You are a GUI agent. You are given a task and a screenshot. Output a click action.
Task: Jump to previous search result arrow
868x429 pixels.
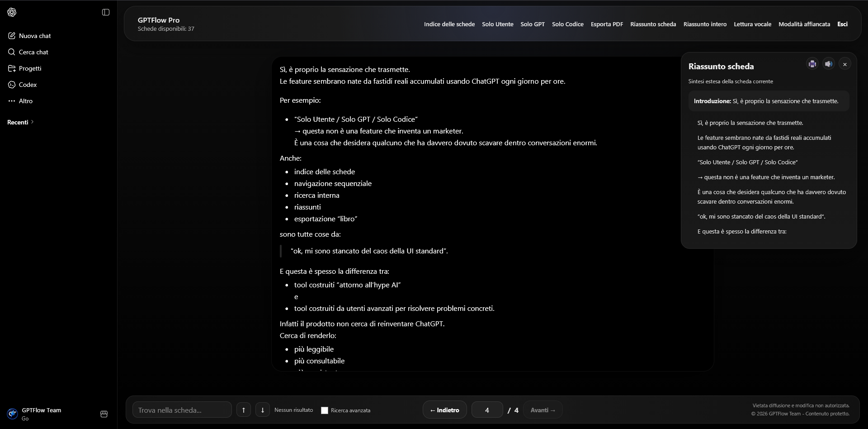244,410
